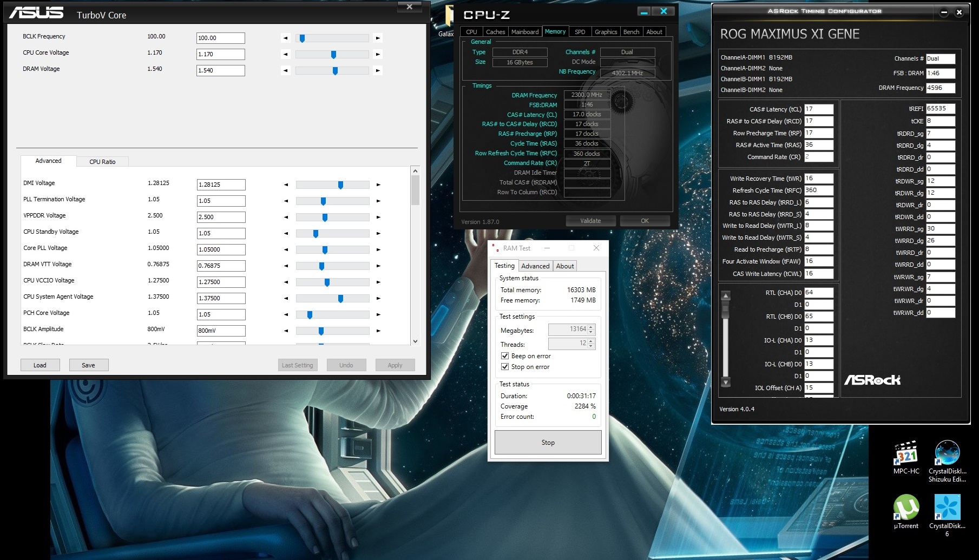This screenshot has height=560, width=979.
Task: Click the Refresh Cycle Time (tRFC) field
Action: point(819,190)
